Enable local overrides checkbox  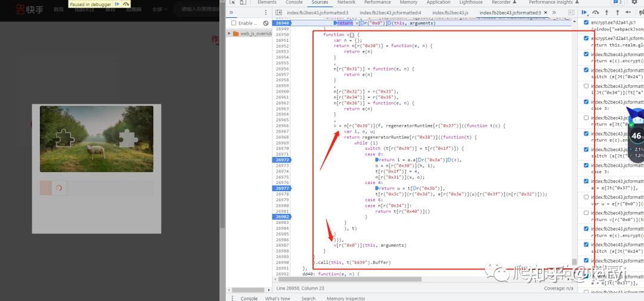pyautogui.click(x=234, y=23)
